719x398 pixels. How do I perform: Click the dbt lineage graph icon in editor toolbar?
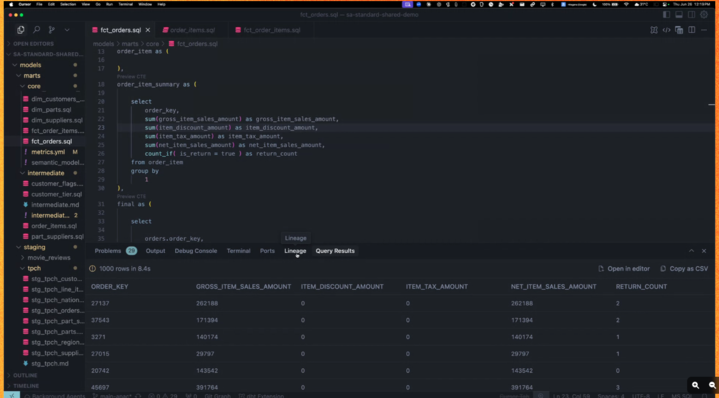point(654,30)
